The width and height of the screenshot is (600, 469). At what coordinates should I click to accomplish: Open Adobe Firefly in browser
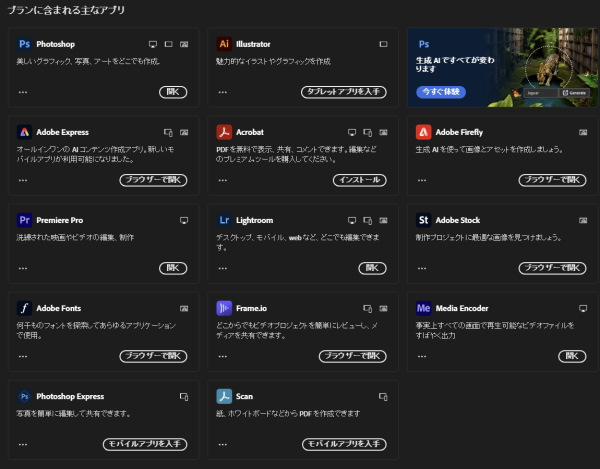553,180
